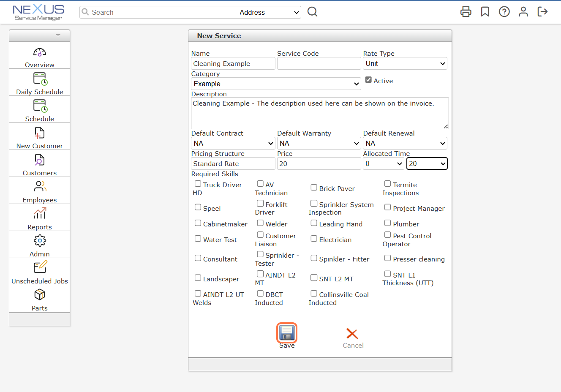561x392 pixels.
Task: Click the Pricing Structure field
Action: pyautogui.click(x=233, y=163)
